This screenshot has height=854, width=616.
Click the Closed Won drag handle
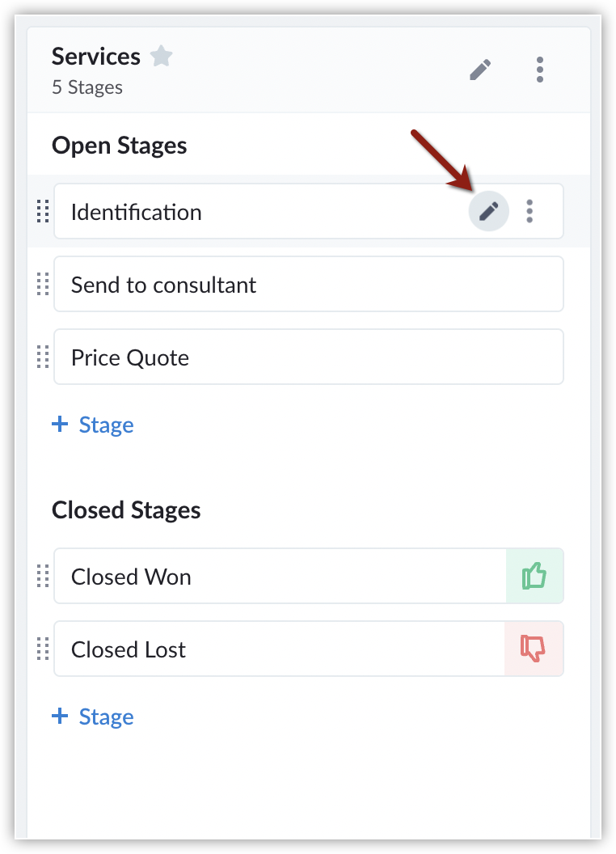43,577
